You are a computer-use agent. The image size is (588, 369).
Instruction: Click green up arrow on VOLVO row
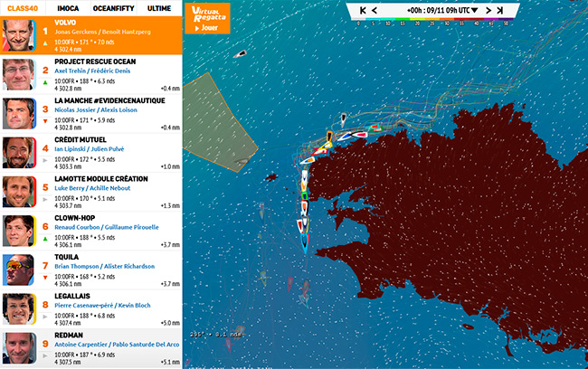(45, 43)
